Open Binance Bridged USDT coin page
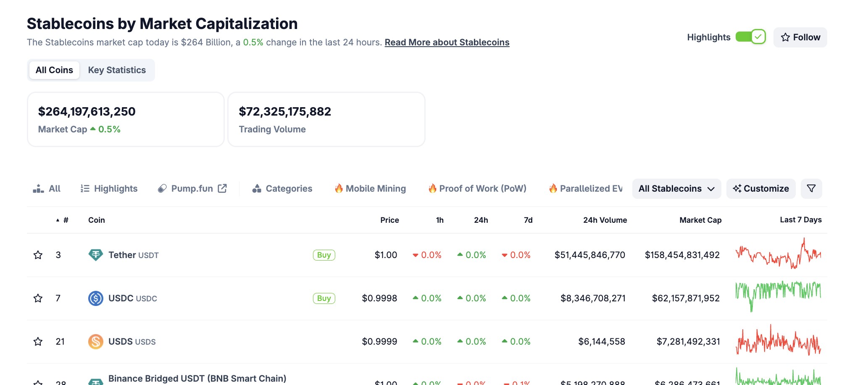The width and height of the screenshot is (868, 385). click(x=197, y=378)
